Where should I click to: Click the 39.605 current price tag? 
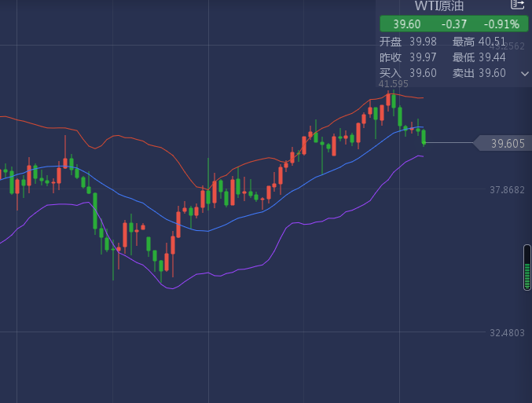[x=507, y=143]
